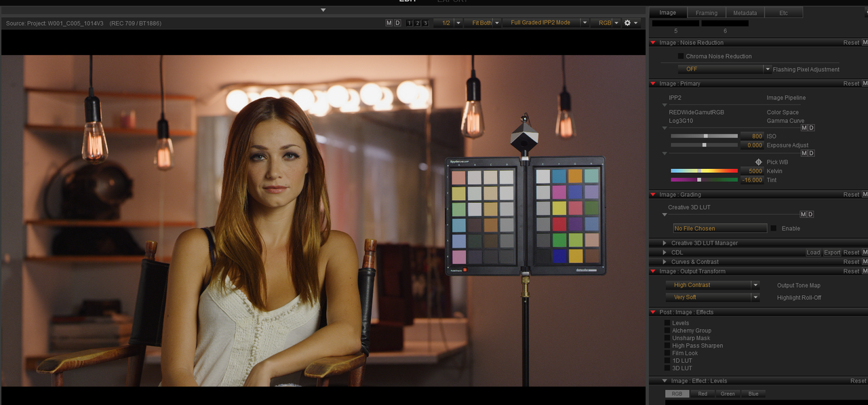Image resolution: width=868 pixels, height=405 pixels.
Task: Select viewer preset 1 button
Action: (410, 23)
